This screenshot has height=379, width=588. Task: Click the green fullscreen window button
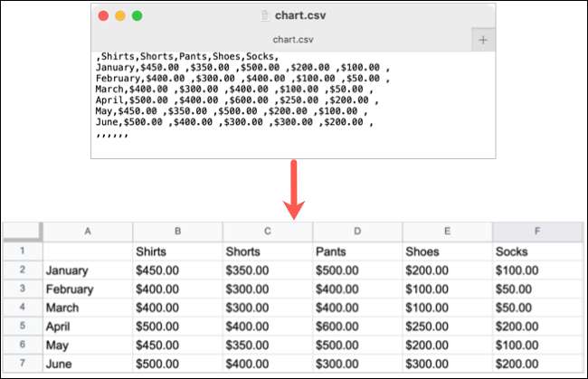[x=138, y=15]
